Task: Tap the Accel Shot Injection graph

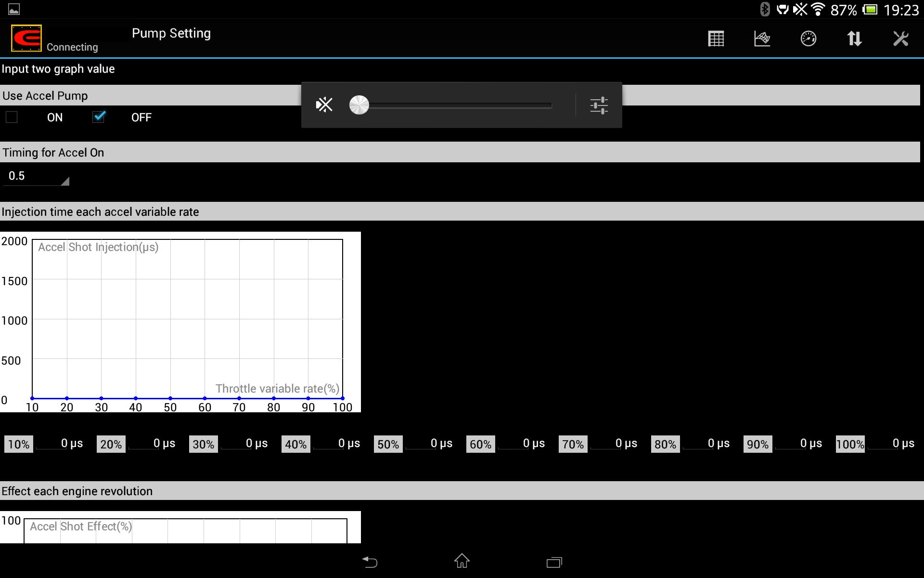Action: pos(180,322)
